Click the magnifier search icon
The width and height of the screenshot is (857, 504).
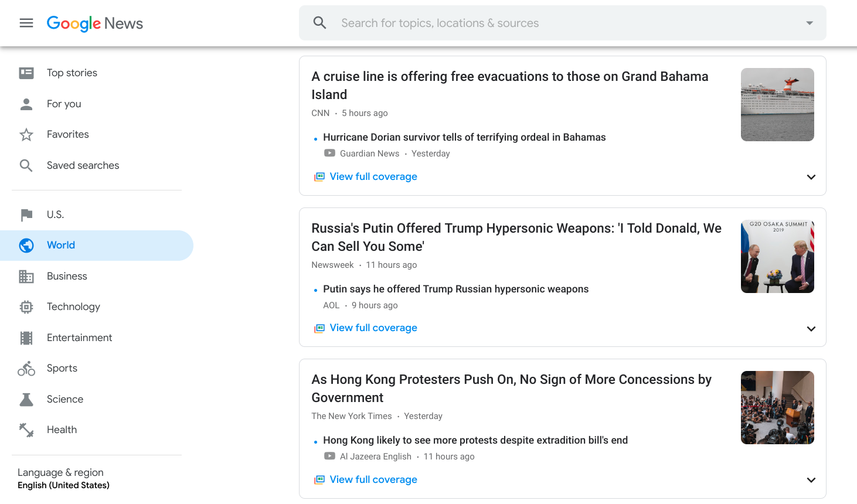tap(319, 23)
